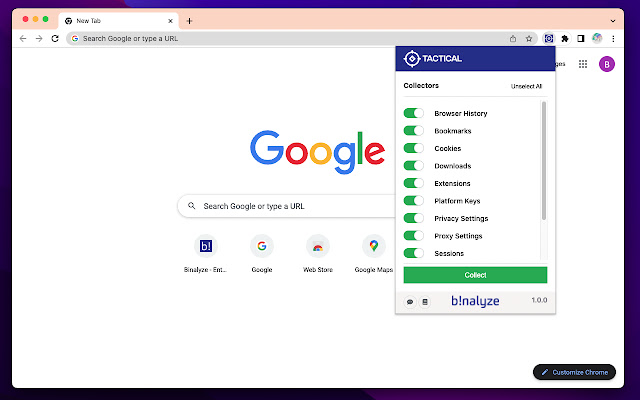Open the Binalyze shortcut tile
Viewport: 640px width, 400px height.
(x=206, y=253)
